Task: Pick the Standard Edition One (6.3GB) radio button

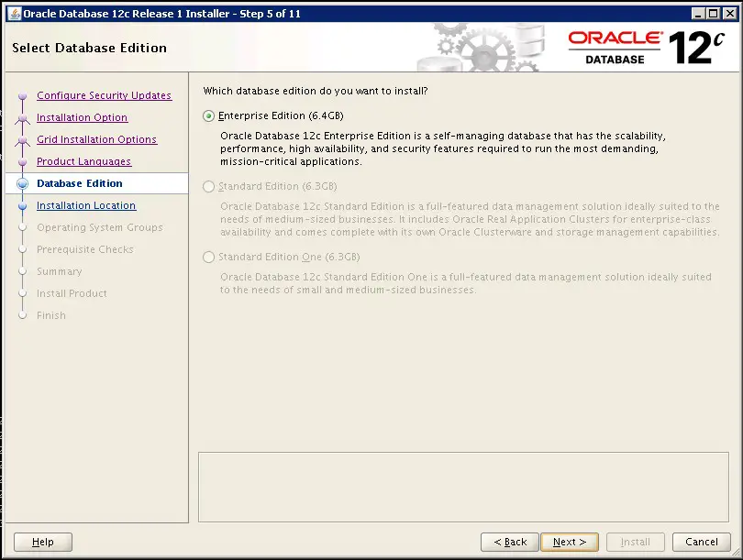Action: coord(208,257)
